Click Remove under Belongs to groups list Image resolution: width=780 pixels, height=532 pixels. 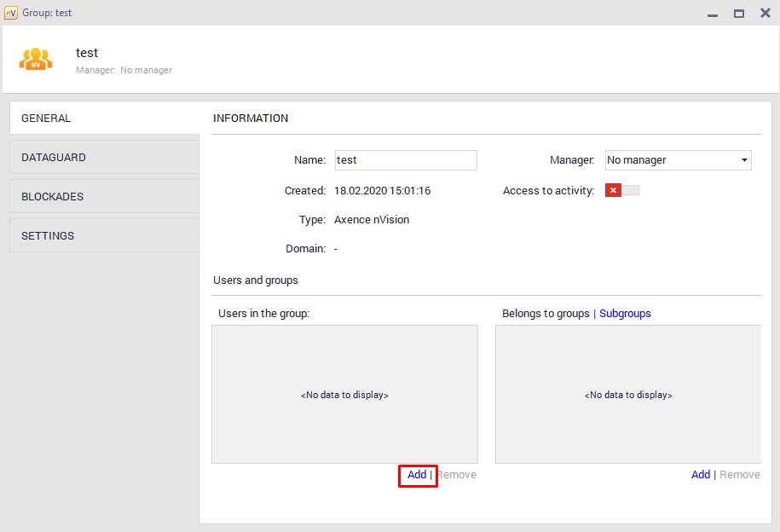[740, 475]
